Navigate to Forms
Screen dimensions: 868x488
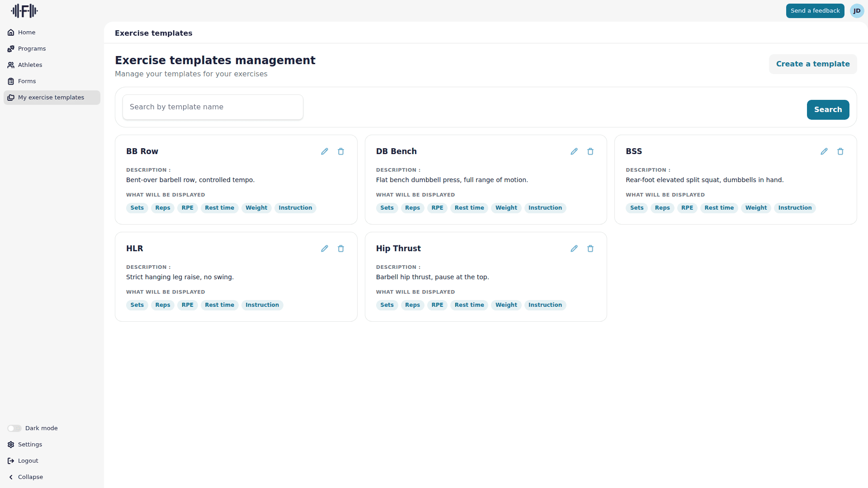[52, 81]
